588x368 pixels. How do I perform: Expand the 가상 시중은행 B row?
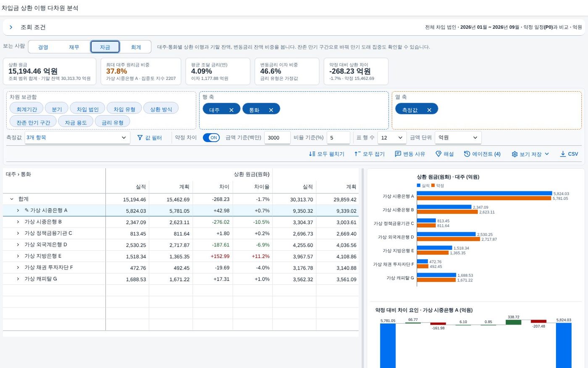coord(18,222)
